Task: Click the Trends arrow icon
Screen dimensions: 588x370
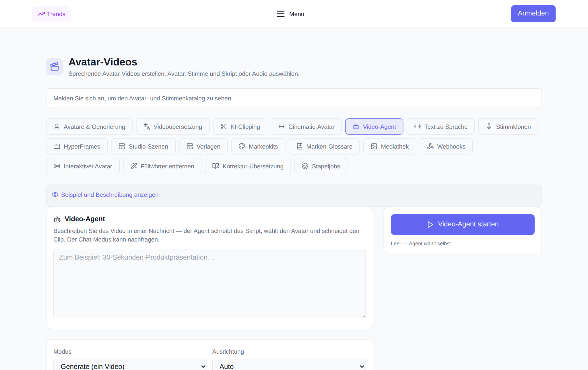Action: pyautogui.click(x=41, y=14)
